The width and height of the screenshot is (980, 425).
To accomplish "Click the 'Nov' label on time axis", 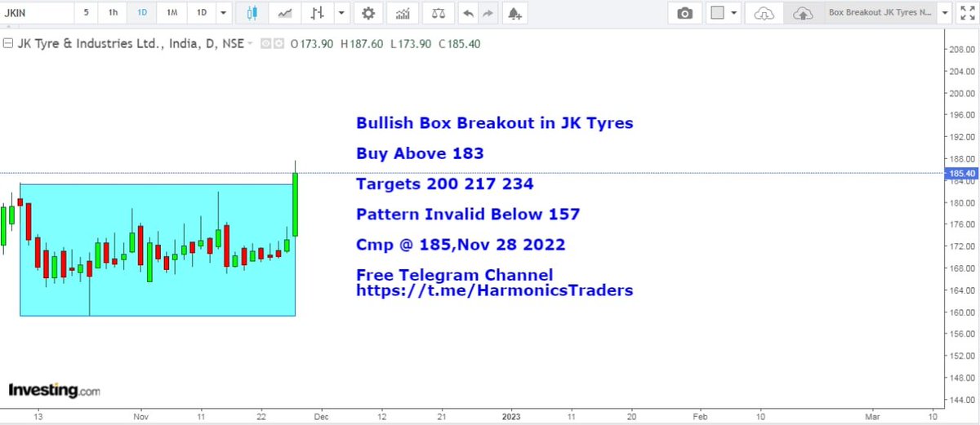I will click(x=140, y=415).
